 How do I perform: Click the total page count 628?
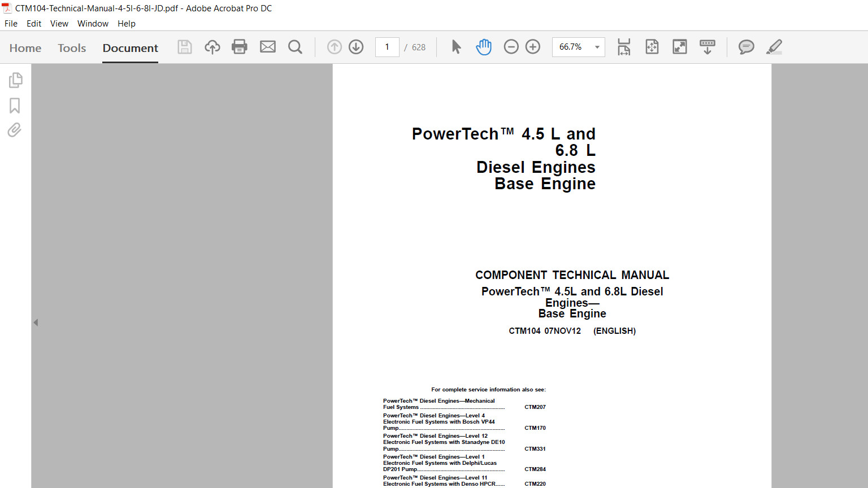(x=419, y=47)
